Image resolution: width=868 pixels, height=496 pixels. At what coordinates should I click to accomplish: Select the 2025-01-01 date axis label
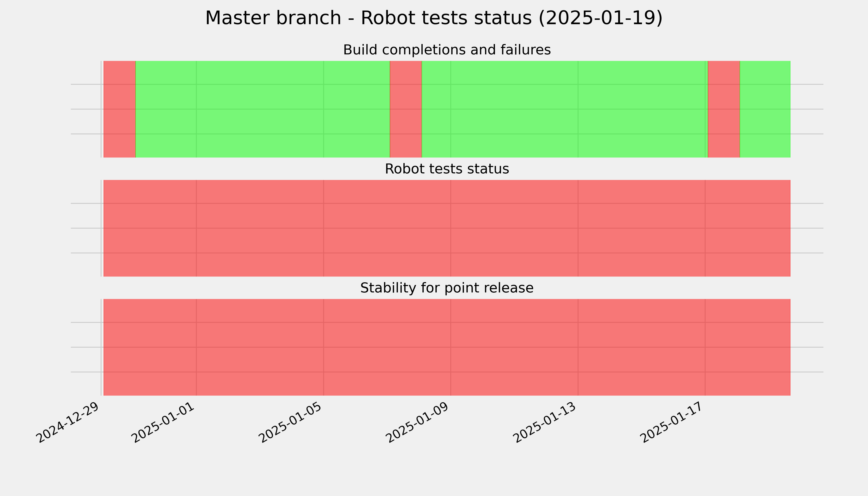pyautogui.click(x=163, y=422)
